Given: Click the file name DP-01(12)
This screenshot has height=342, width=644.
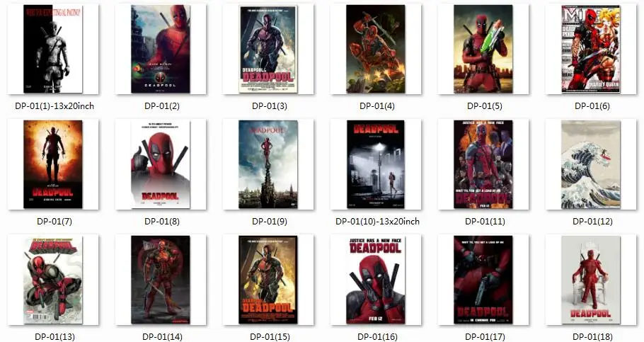Looking at the screenshot, I should click(x=592, y=222).
